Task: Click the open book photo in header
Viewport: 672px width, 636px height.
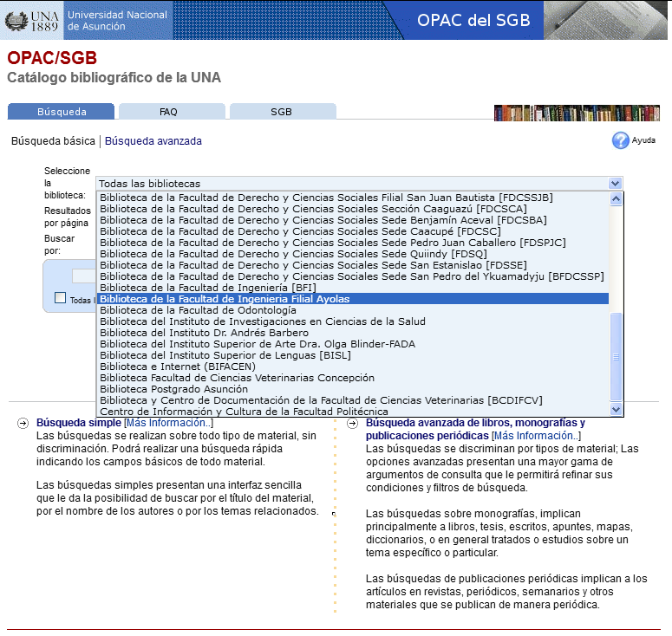Action: tap(605, 20)
